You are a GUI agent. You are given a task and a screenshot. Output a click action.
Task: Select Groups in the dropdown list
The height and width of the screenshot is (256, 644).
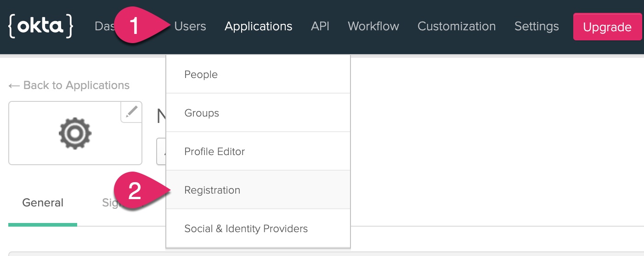(202, 113)
